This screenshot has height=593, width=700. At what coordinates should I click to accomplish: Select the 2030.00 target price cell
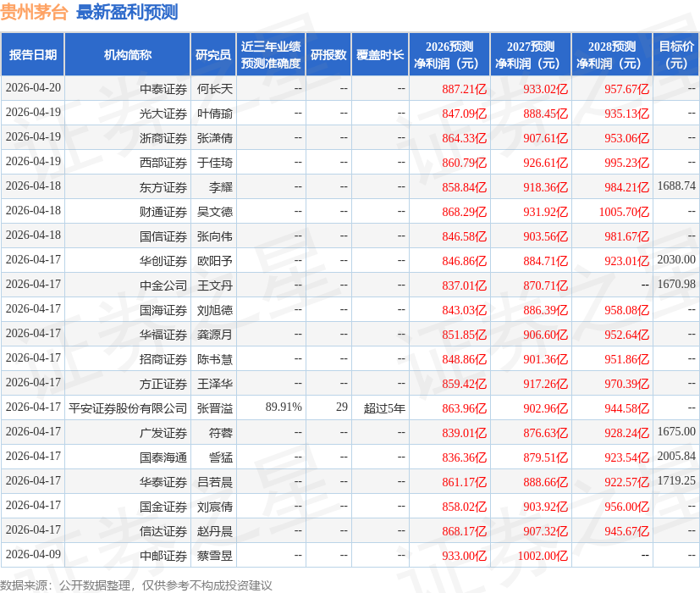pos(676,260)
